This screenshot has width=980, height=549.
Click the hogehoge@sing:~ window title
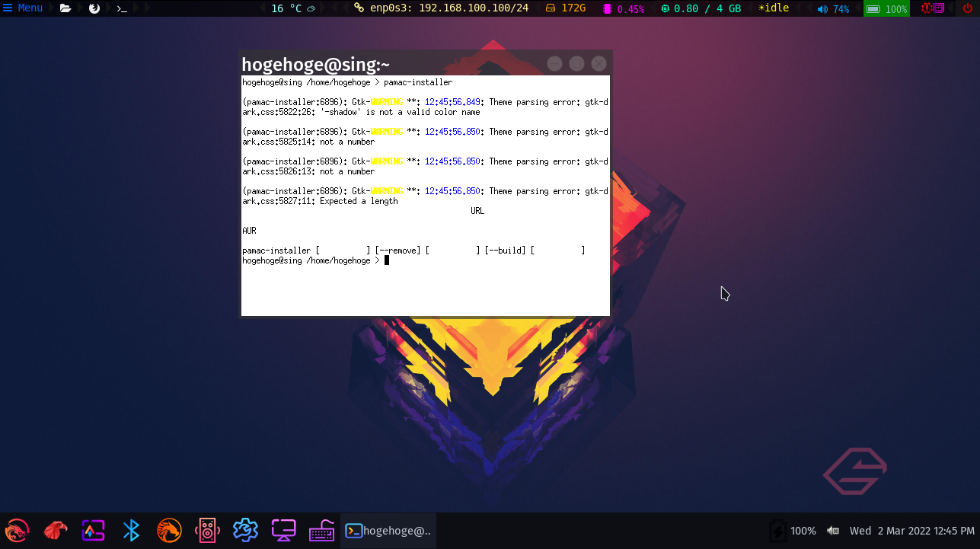click(316, 64)
